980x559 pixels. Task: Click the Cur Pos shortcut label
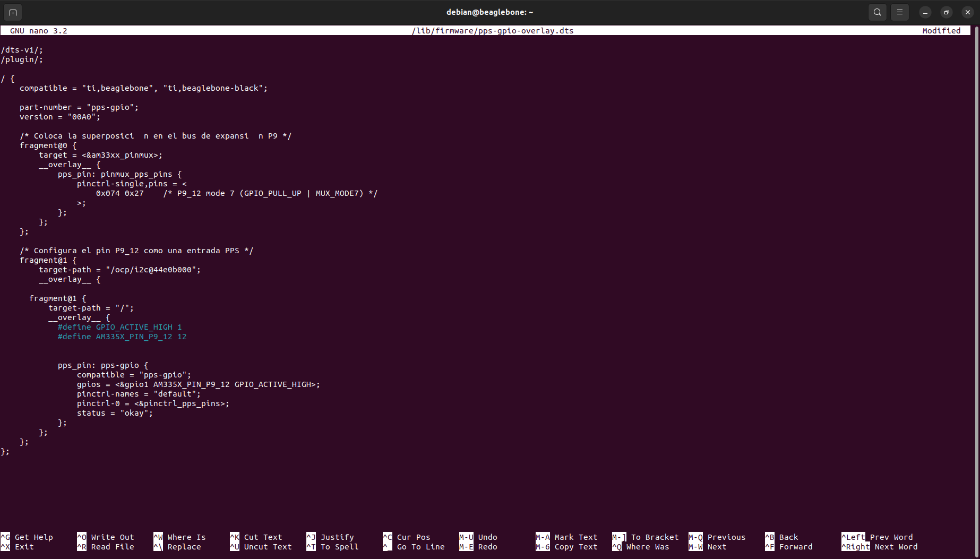point(414,537)
